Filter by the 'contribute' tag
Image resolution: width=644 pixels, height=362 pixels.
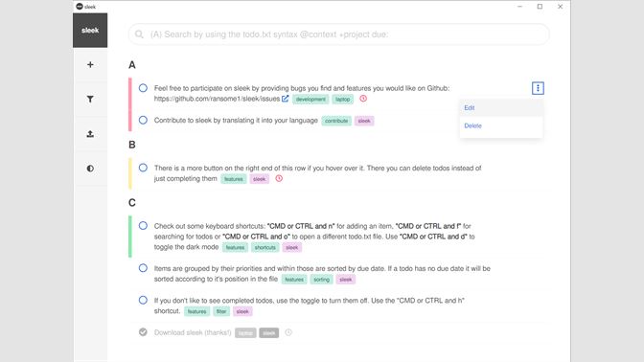pos(336,121)
